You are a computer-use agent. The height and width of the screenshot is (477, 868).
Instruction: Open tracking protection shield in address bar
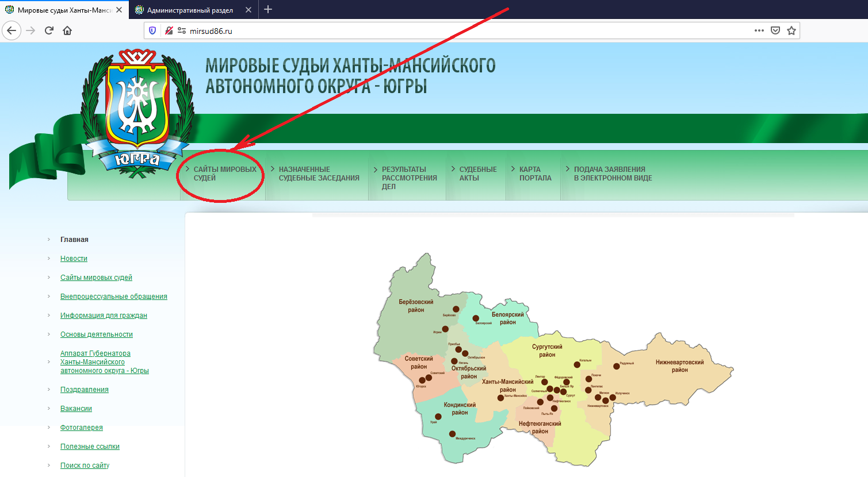click(x=152, y=30)
